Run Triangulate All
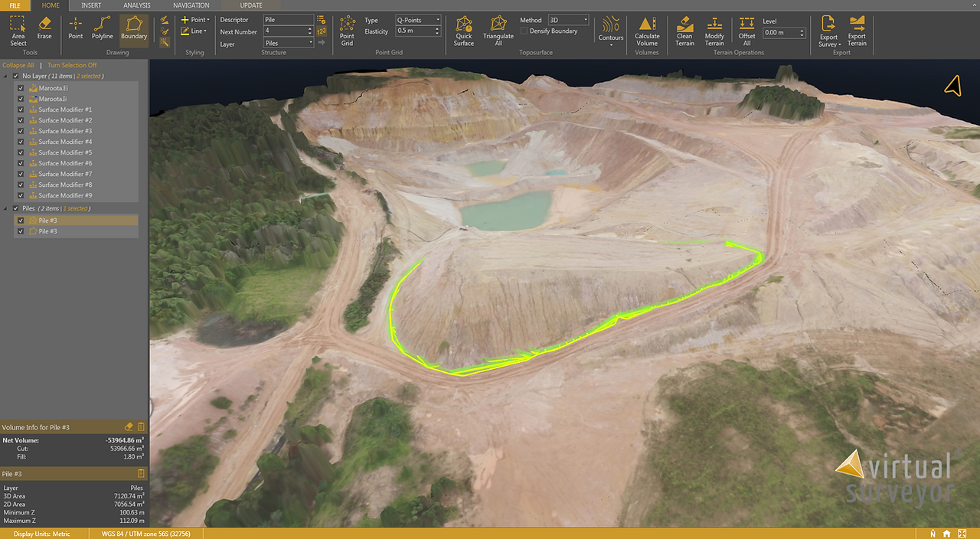This screenshot has height=539, width=980. tap(498, 31)
